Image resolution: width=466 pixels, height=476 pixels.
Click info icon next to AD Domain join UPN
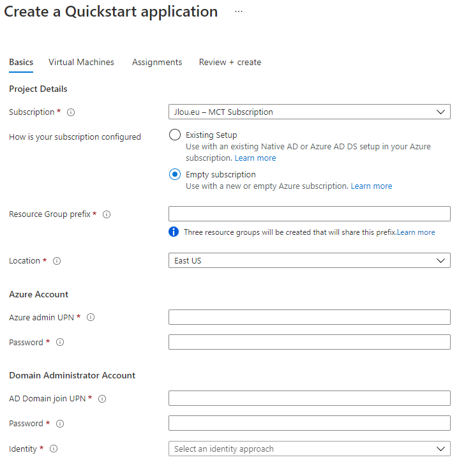pos(102,399)
